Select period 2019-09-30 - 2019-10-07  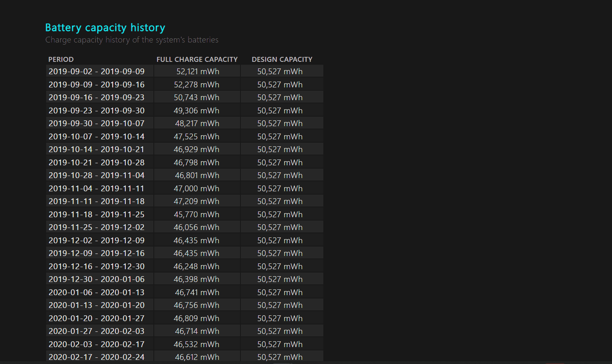pos(97,123)
